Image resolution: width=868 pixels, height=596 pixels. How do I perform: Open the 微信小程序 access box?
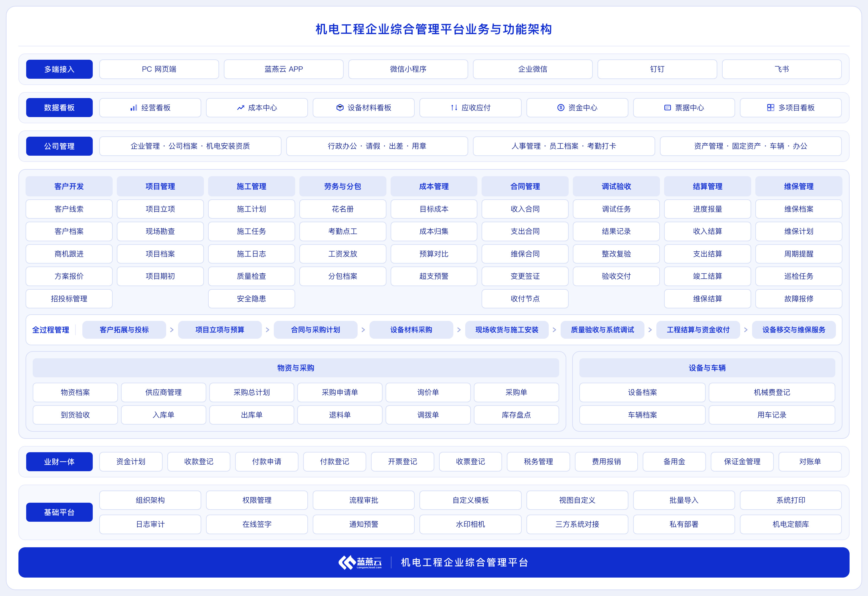coord(408,69)
